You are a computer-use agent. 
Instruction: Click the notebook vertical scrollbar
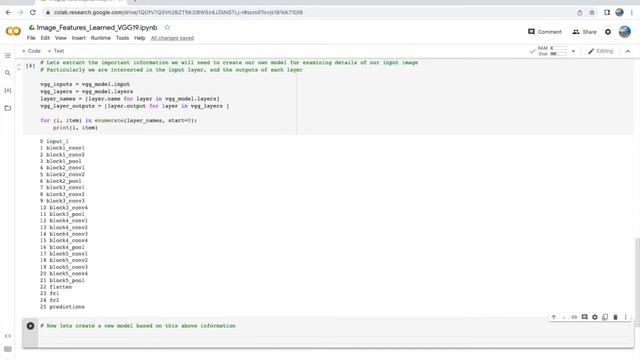click(x=637, y=282)
